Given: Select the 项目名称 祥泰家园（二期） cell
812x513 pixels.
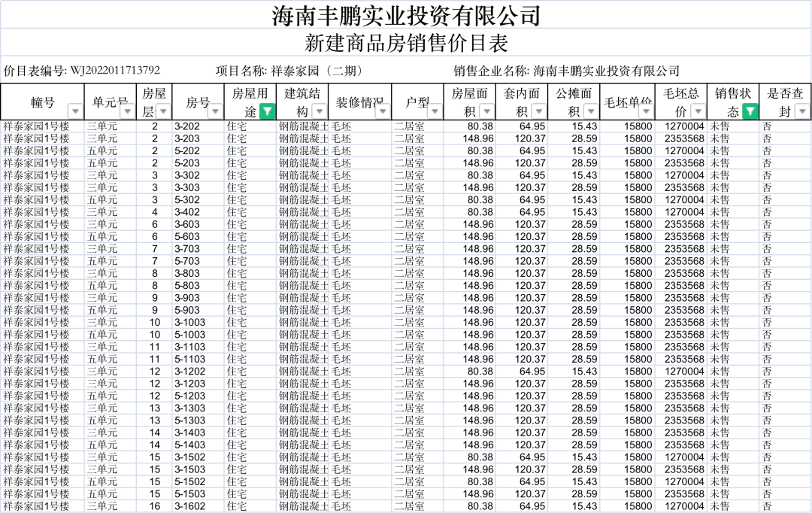Looking at the screenshot, I should tap(292, 71).
